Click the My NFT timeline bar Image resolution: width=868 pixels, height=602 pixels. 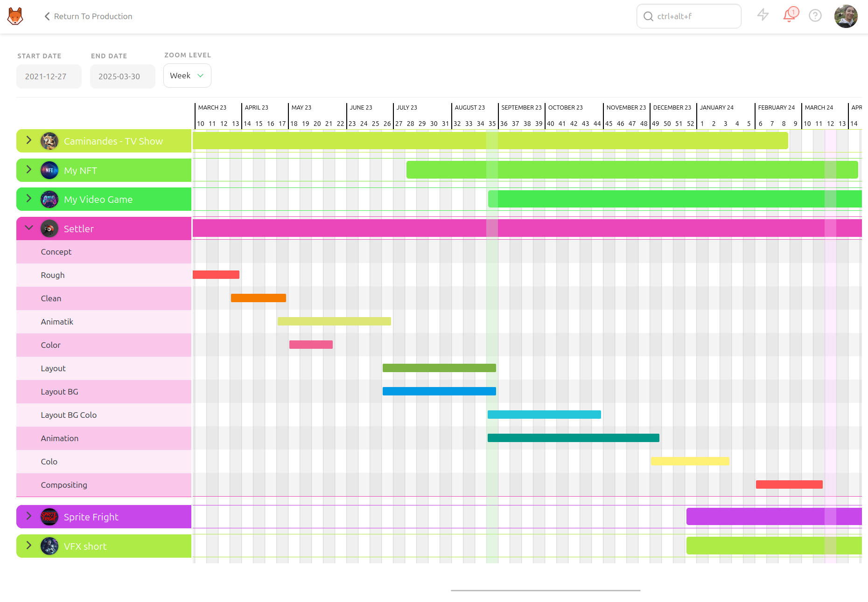632,170
